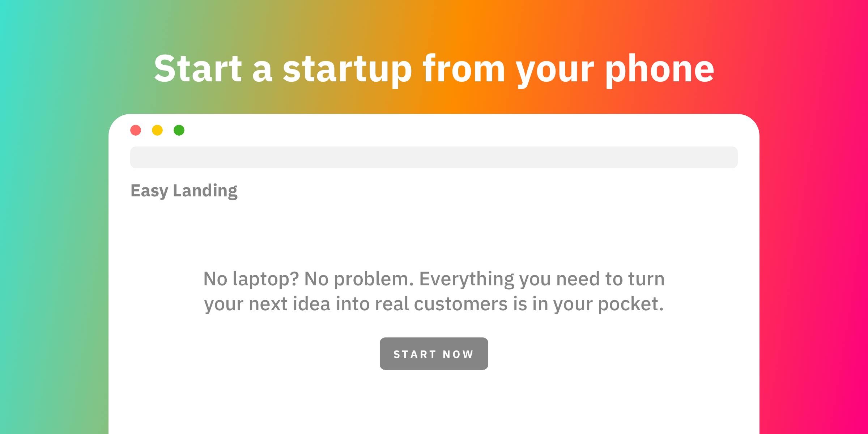This screenshot has width=868, height=434.
Task: Click the "No laptop?" text
Action: 251,279
